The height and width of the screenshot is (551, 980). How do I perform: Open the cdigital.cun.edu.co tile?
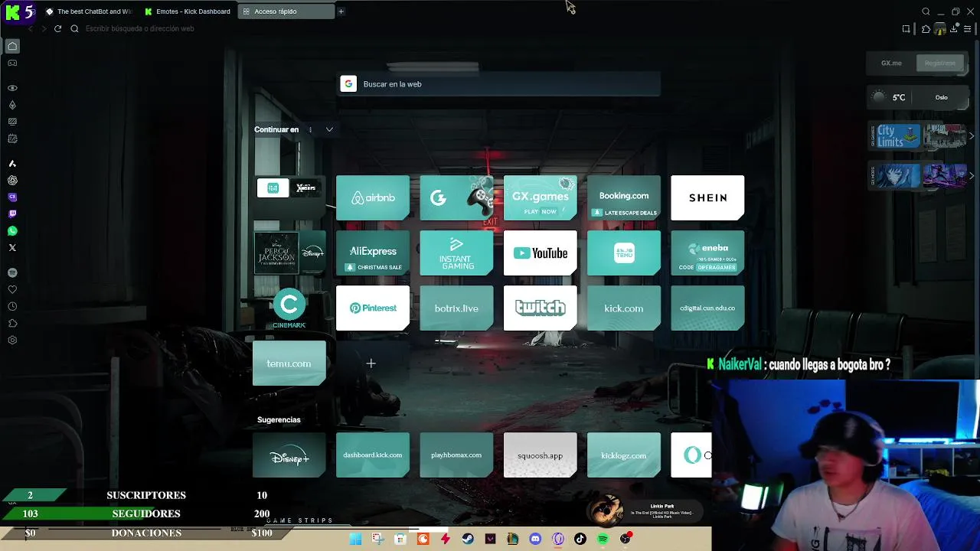click(x=707, y=308)
